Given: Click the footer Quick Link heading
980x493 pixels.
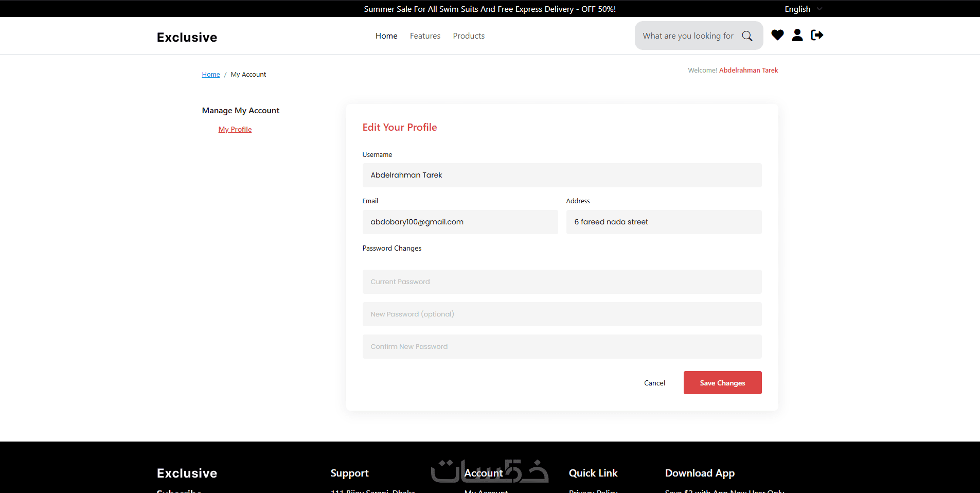Looking at the screenshot, I should click(593, 473).
